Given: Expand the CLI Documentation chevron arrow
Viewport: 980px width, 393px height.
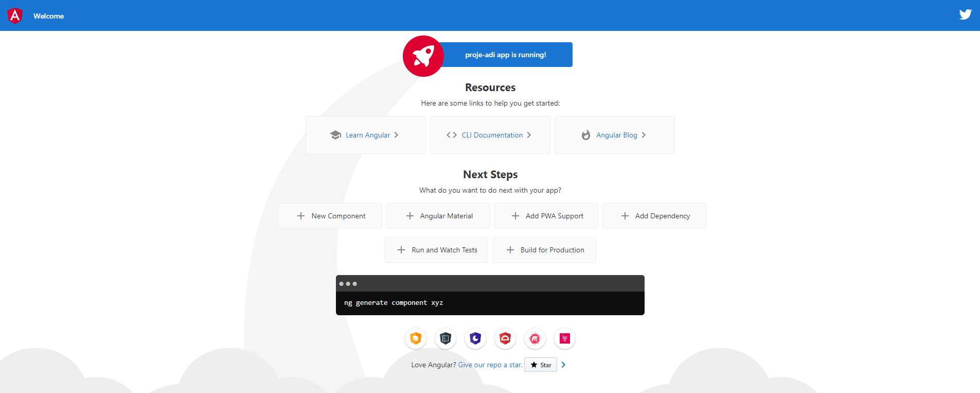Looking at the screenshot, I should pyautogui.click(x=529, y=135).
